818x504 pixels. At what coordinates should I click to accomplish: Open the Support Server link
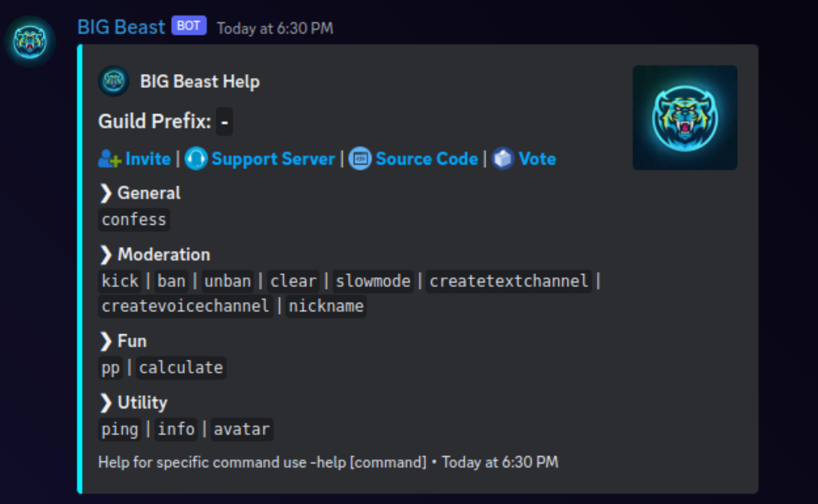pos(273,159)
